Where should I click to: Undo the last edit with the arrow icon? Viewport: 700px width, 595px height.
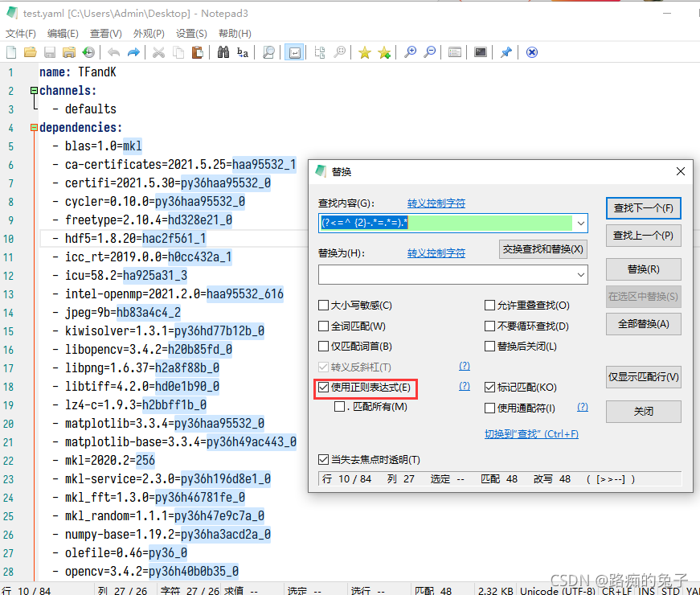(114, 52)
